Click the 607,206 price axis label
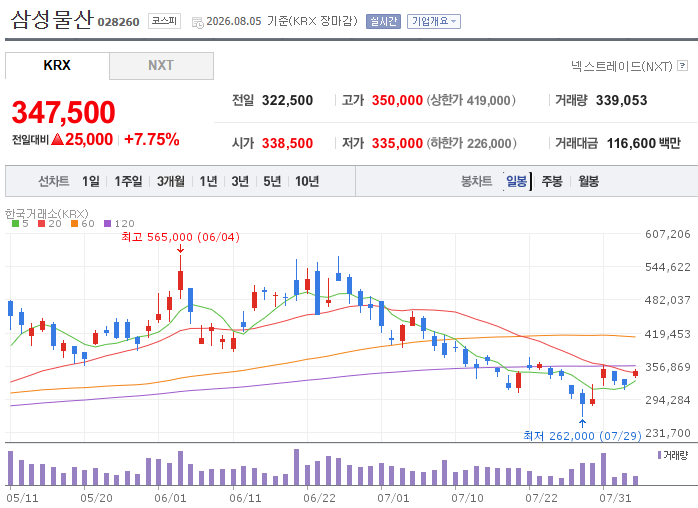This screenshot has width=698, height=508. point(668,234)
